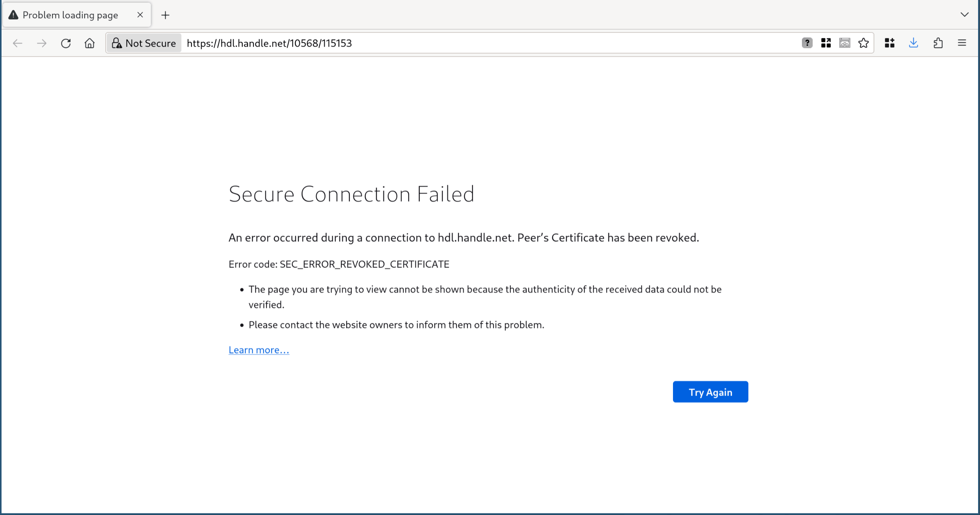Screen dimensions: 980x515
Task: Open the downloads panel
Action: [913, 43]
